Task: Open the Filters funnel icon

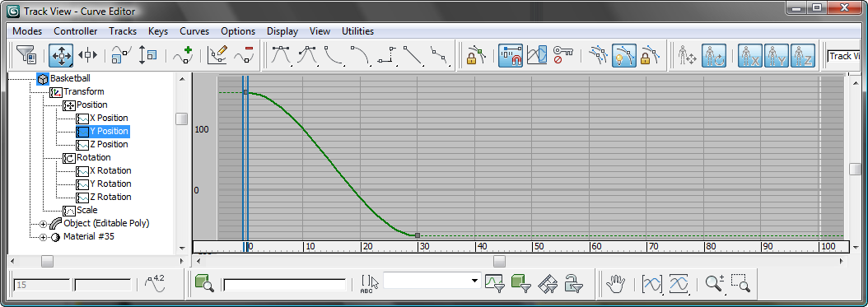Action: 26,55
